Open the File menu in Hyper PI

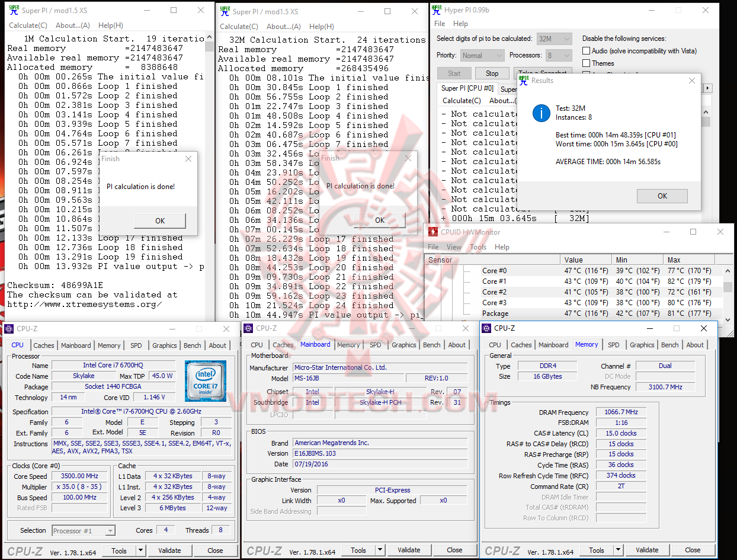[x=440, y=24]
